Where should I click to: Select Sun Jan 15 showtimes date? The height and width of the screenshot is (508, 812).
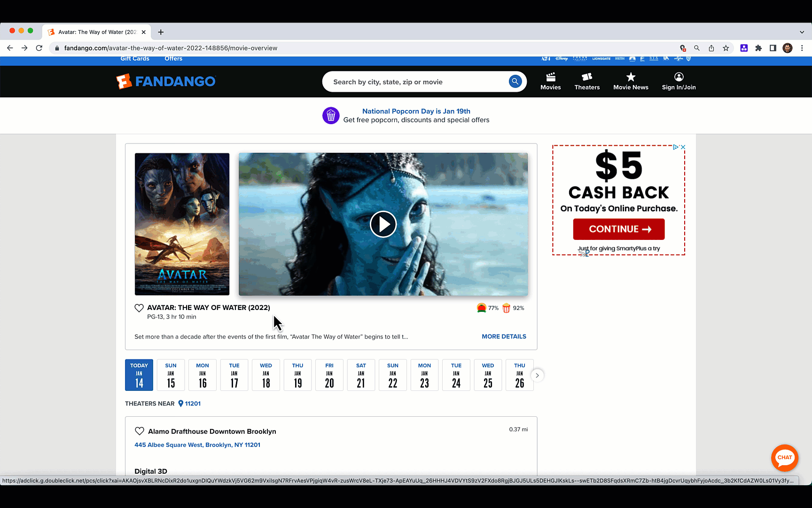point(171,375)
